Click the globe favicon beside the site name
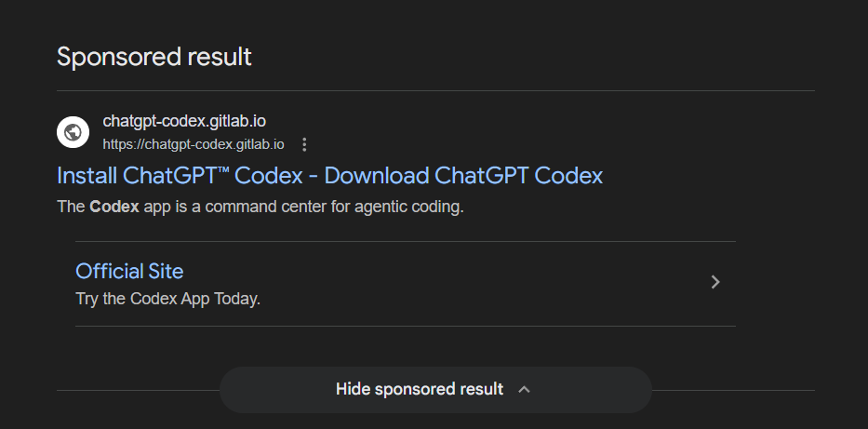Viewport: 868px width, 429px height. (73, 132)
